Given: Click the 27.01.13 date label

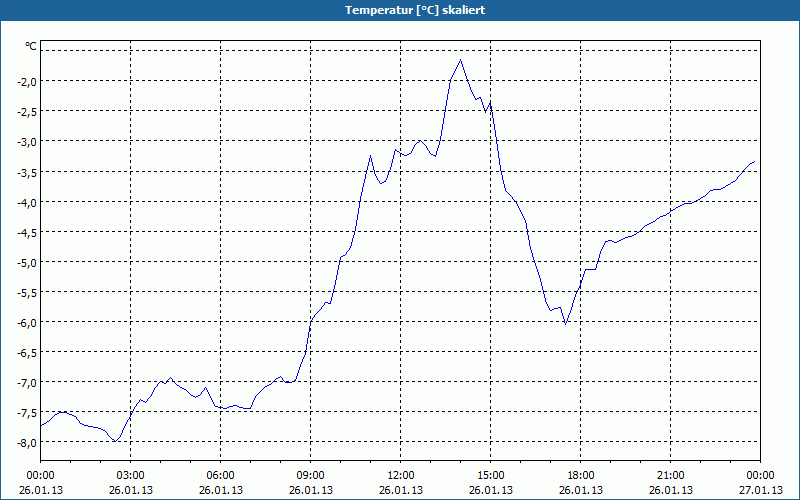Looking at the screenshot, I should coord(761,490).
